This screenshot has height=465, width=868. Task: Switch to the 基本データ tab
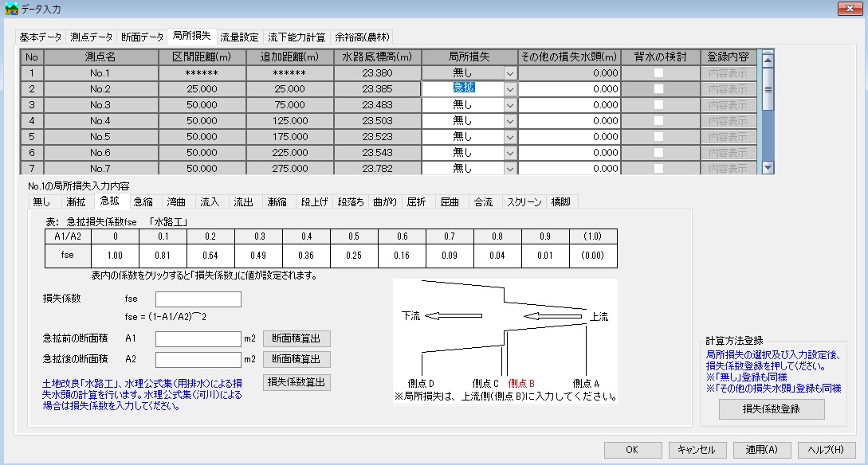(41, 37)
